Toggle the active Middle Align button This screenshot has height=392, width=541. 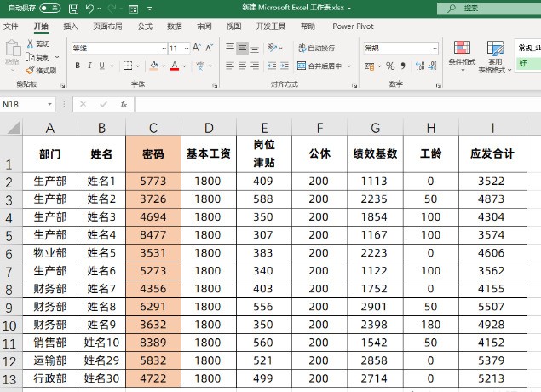coord(242,48)
